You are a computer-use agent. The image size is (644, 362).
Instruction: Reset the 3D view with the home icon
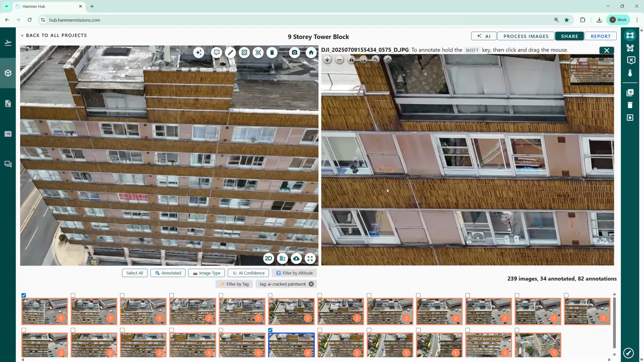point(311,53)
